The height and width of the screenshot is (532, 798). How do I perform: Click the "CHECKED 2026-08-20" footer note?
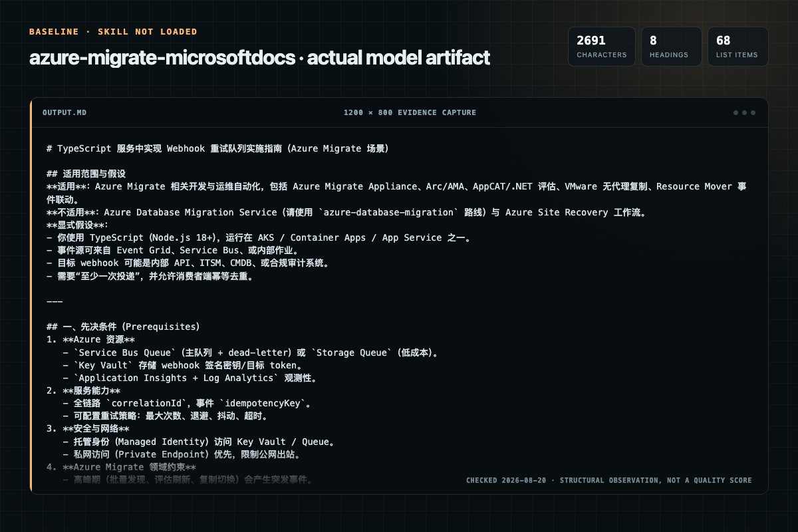608,480
